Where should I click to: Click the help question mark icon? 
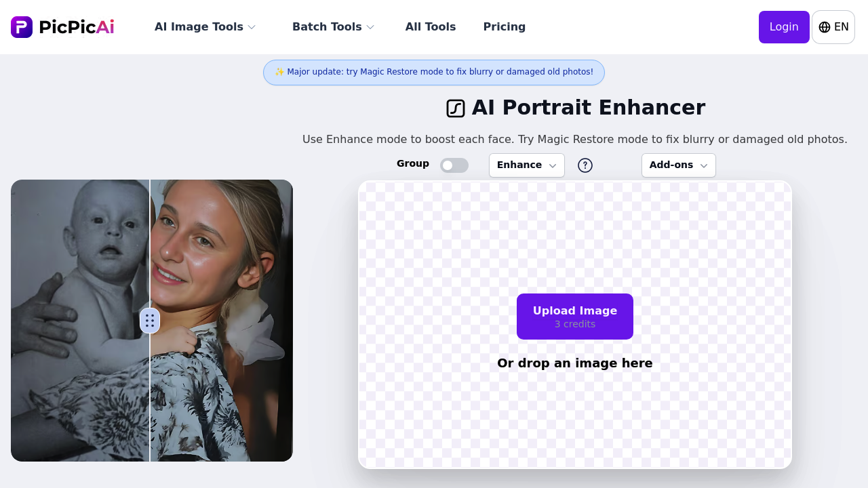pyautogui.click(x=585, y=165)
